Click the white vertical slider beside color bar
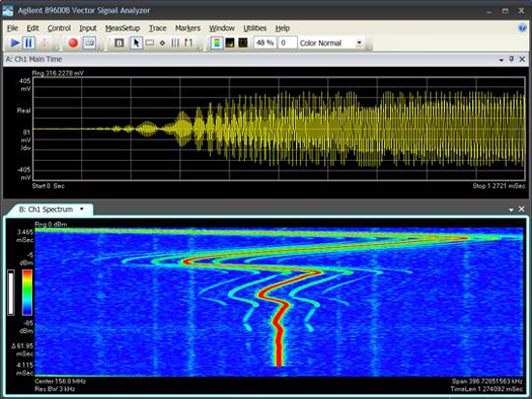Image resolution: width=532 pixels, height=399 pixels. pyautogui.click(x=11, y=292)
